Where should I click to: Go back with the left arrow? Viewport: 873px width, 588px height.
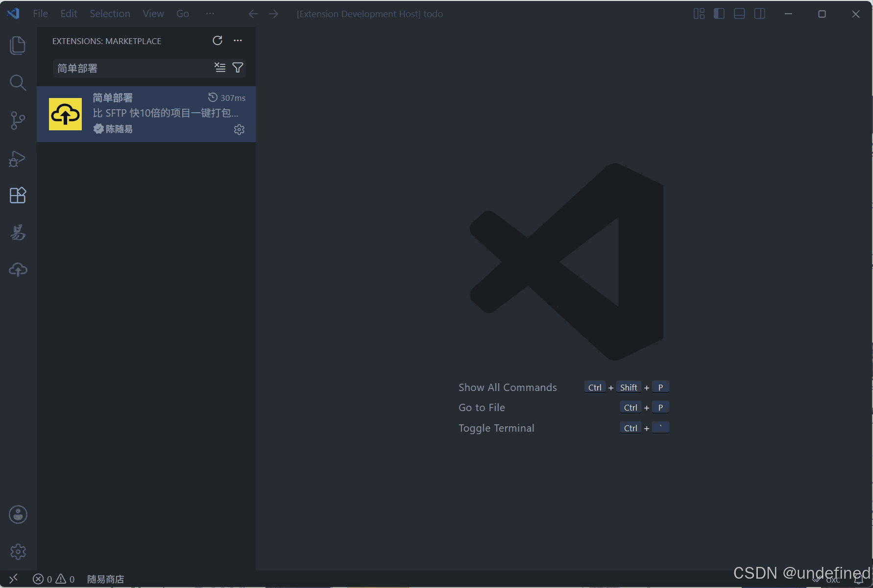(253, 14)
